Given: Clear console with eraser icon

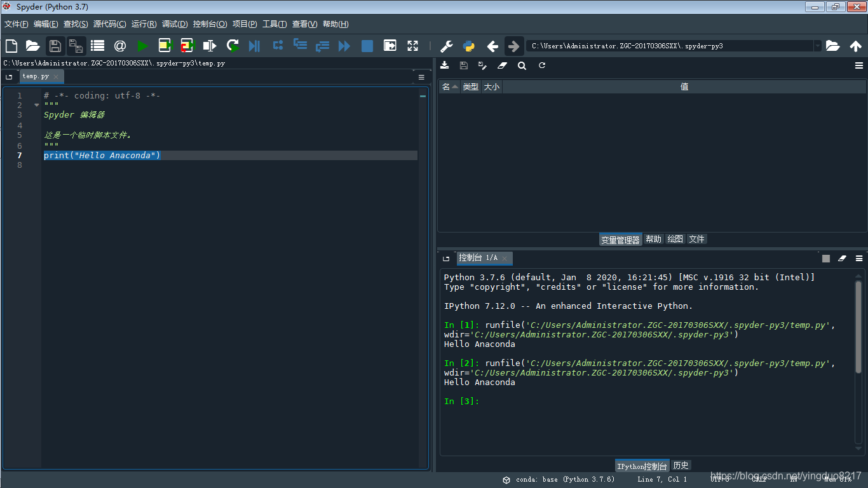Looking at the screenshot, I should tap(843, 259).
